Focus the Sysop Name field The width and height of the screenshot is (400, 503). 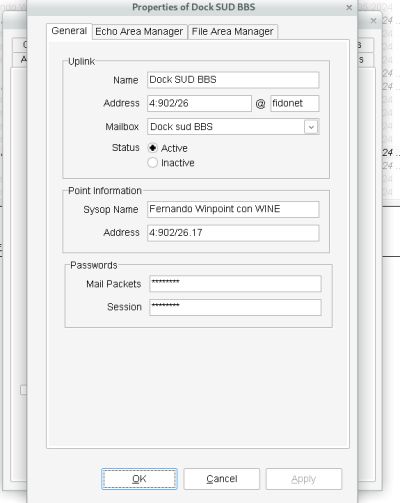point(233,209)
